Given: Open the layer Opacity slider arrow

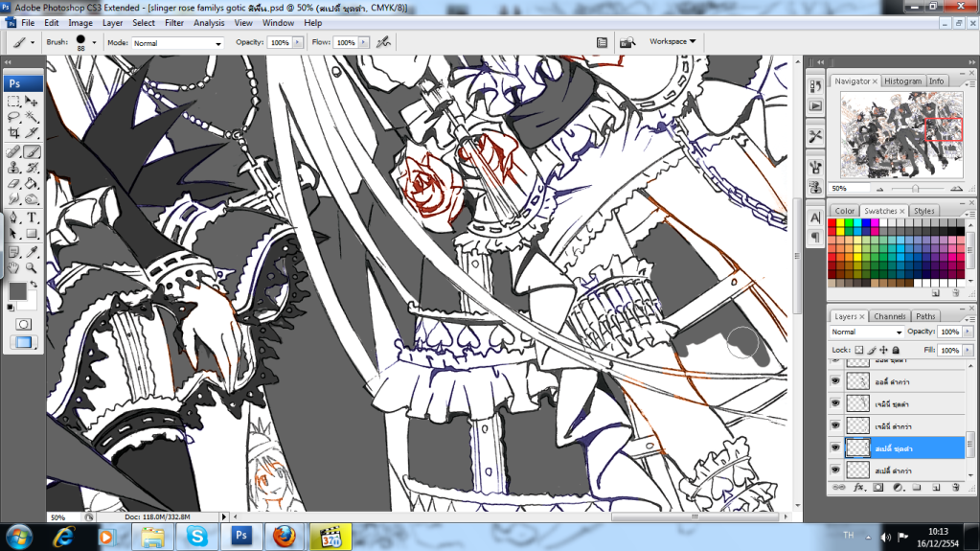Looking at the screenshot, I should point(968,332).
